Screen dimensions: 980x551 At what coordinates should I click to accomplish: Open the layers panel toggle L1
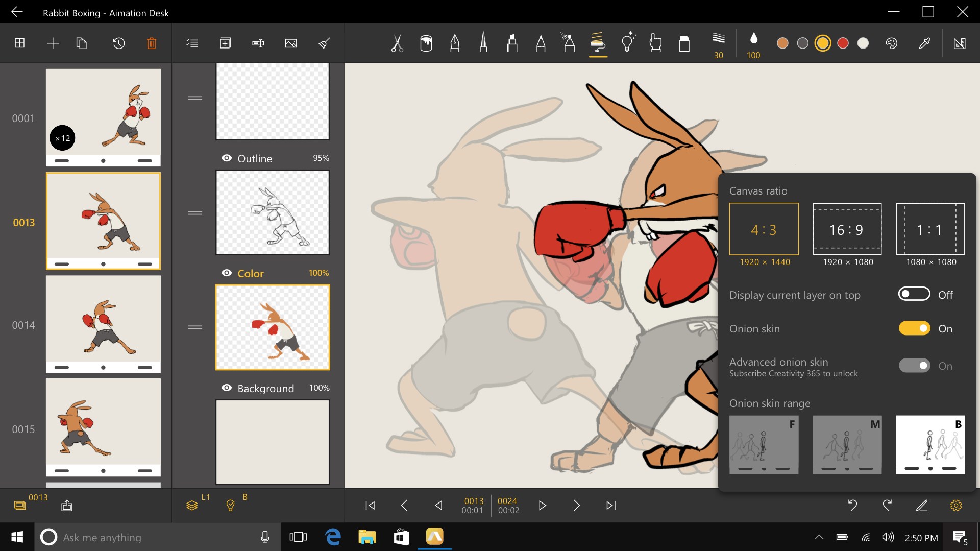coord(192,506)
